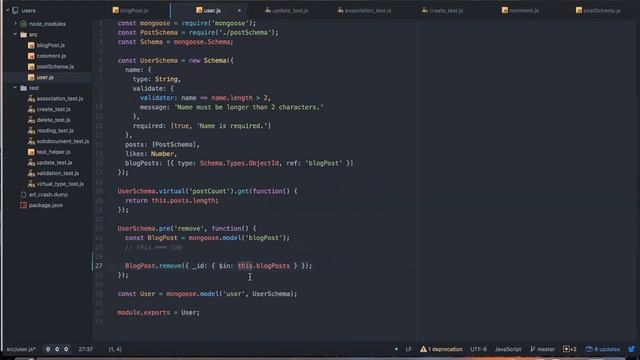Open comment.js in the tree view
Image resolution: width=640 pixels, height=360 pixels.
pos(51,56)
